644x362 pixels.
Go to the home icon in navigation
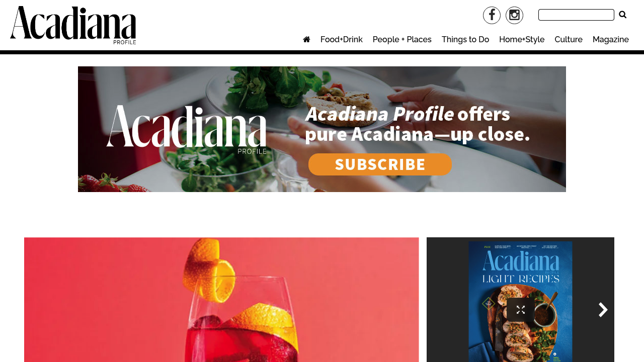tap(306, 39)
